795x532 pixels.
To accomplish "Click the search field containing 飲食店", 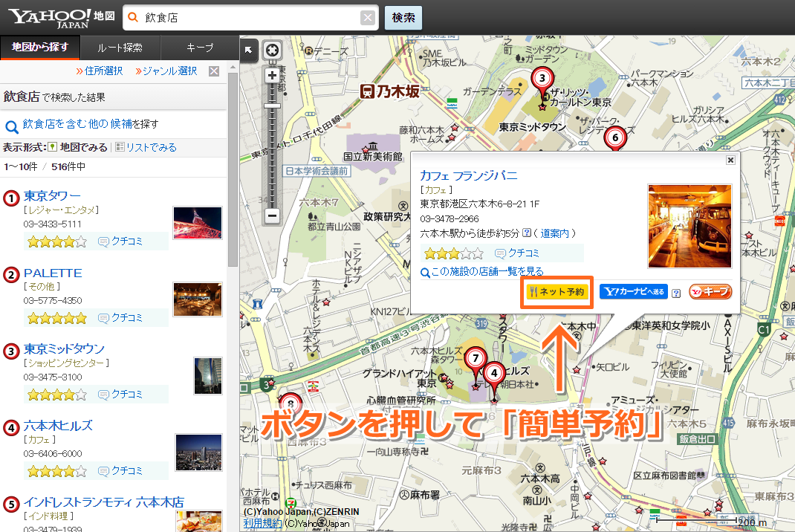I will tap(250, 18).
